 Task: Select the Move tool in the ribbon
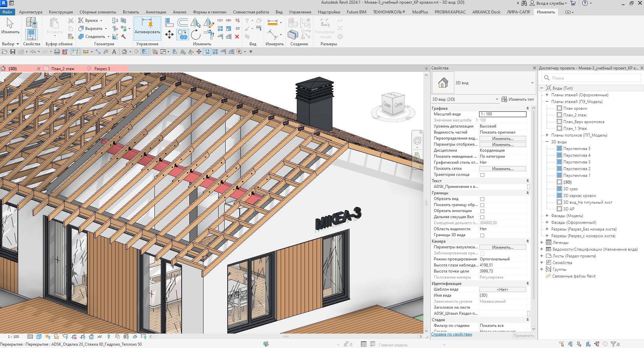coord(169,35)
